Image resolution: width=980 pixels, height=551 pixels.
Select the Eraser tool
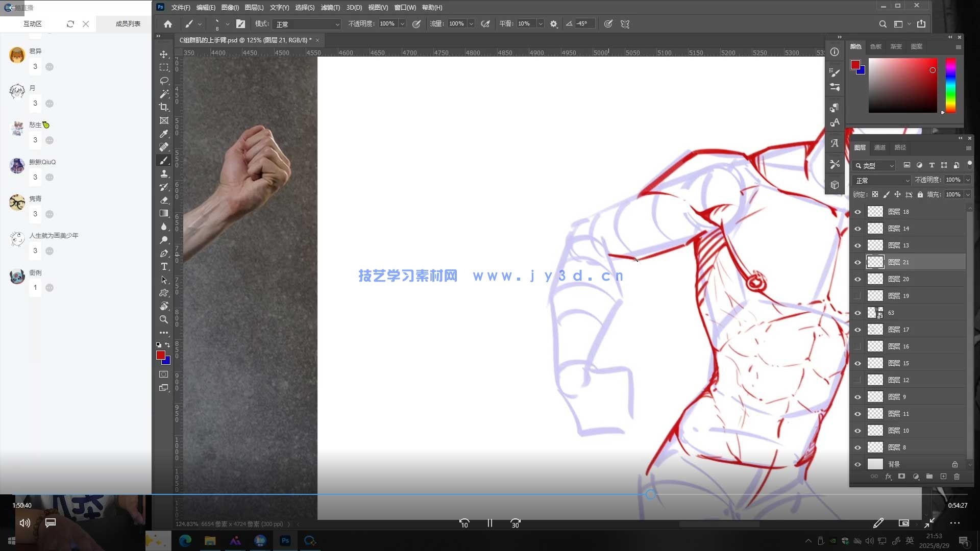click(164, 200)
